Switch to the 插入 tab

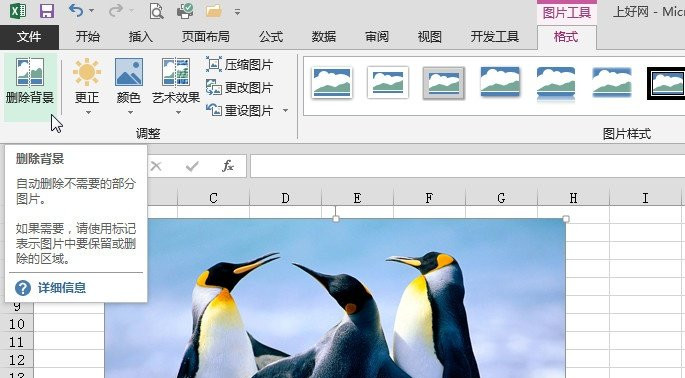coord(141,37)
